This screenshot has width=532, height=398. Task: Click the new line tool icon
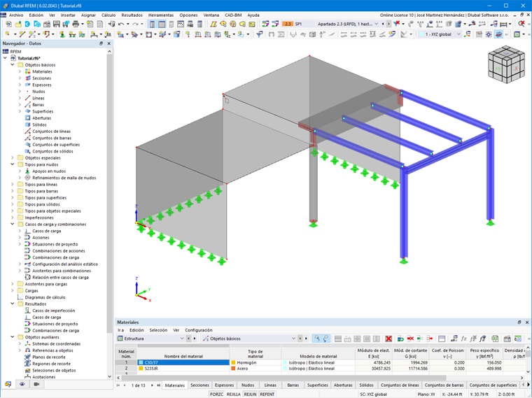(22, 34)
